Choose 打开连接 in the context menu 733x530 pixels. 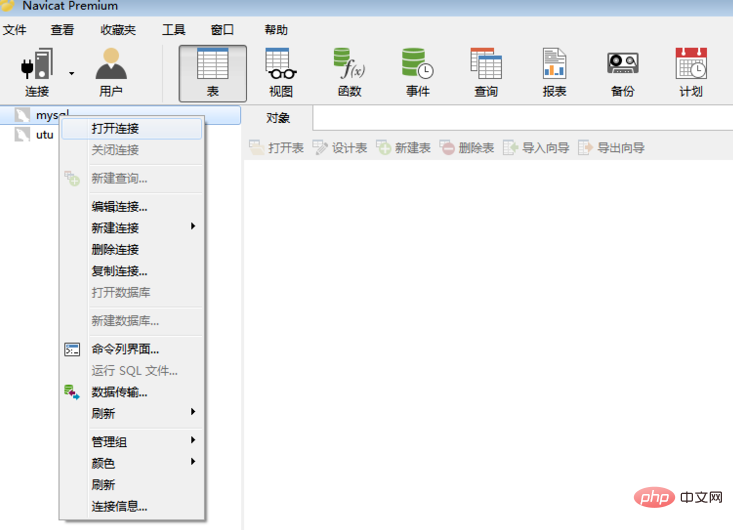(132, 129)
